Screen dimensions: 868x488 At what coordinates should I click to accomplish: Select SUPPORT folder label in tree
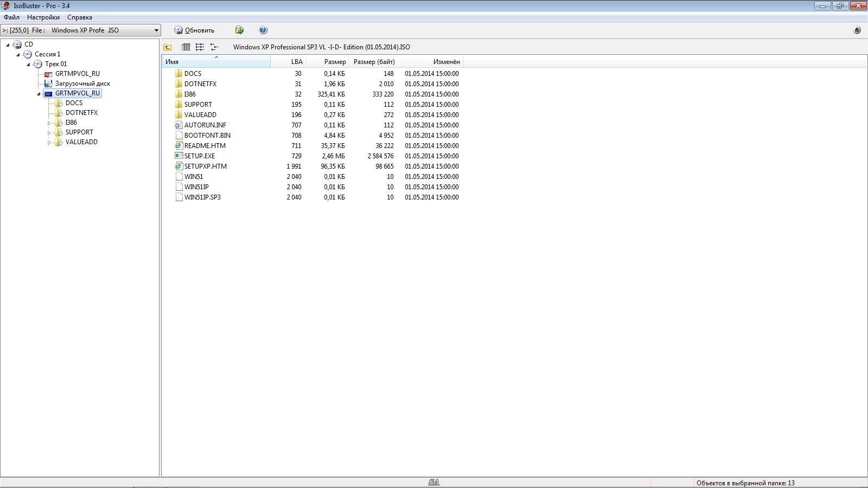[79, 132]
